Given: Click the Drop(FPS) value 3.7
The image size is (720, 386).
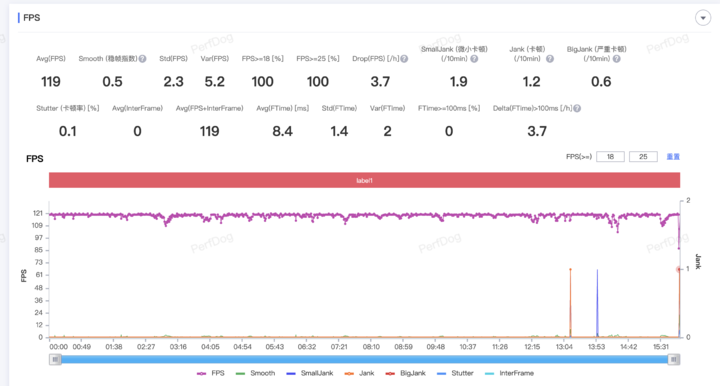Looking at the screenshot, I should [380, 82].
